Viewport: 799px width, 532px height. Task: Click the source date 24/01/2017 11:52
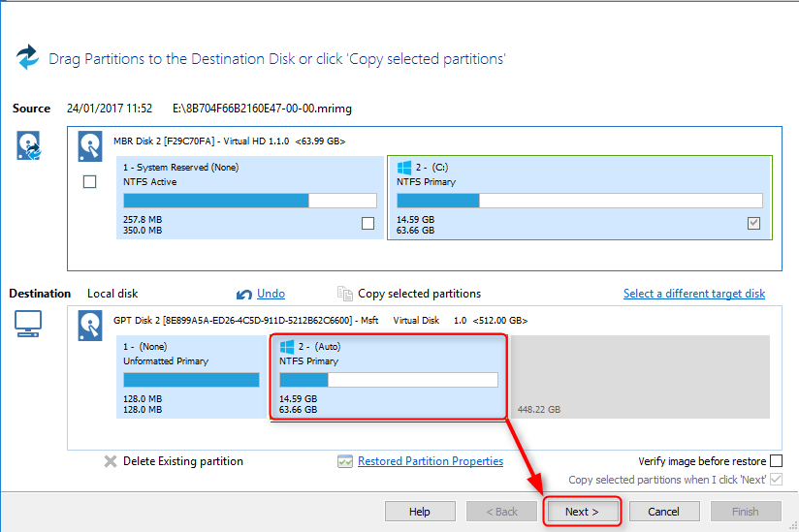[110, 109]
